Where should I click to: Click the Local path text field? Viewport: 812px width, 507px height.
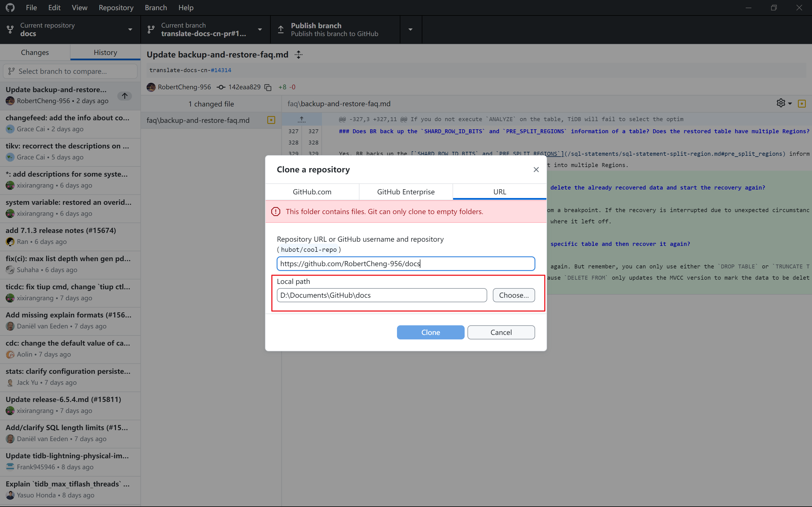coord(381,295)
